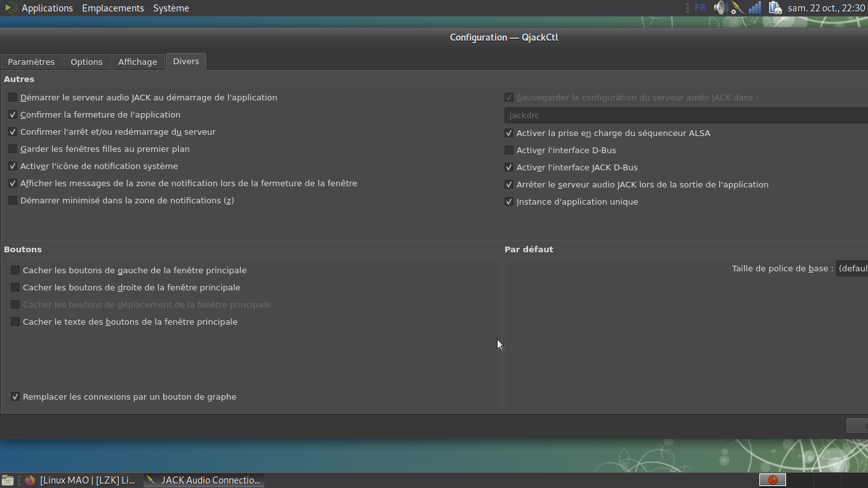The height and width of the screenshot is (488, 868).
Task: Click the FR keyboard layout indicator
Action: click(x=700, y=8)
